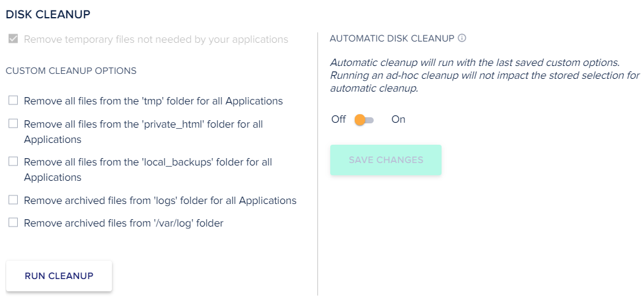Image resolution: width=644 pixels, height=298 pixels.
Task: Click the Save Changes button
Action: tap(386, 160)
